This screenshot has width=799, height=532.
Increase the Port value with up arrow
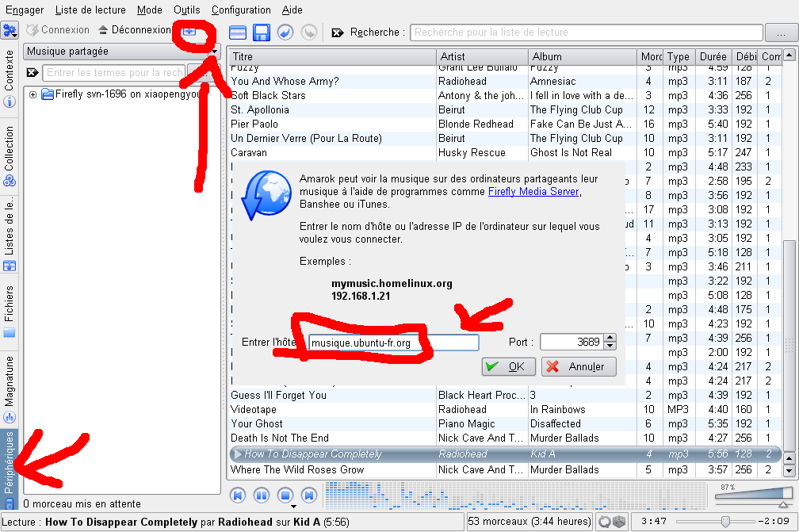click(610, 338)
